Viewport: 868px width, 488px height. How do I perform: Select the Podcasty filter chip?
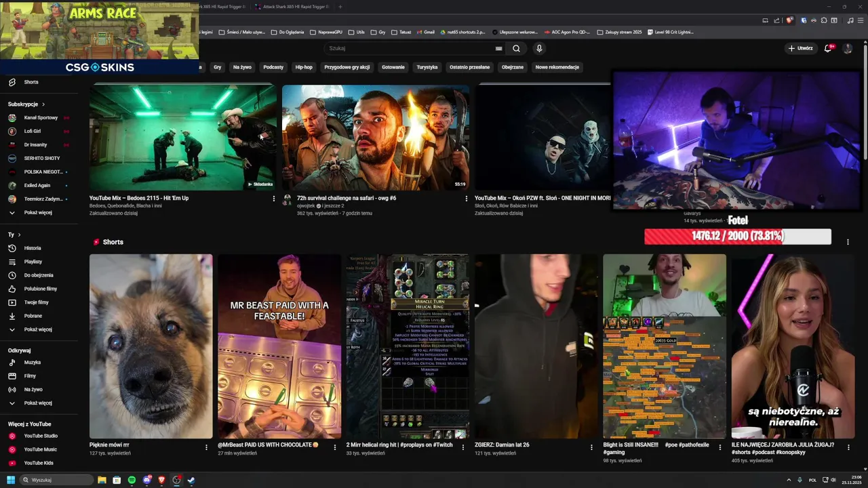273,67
